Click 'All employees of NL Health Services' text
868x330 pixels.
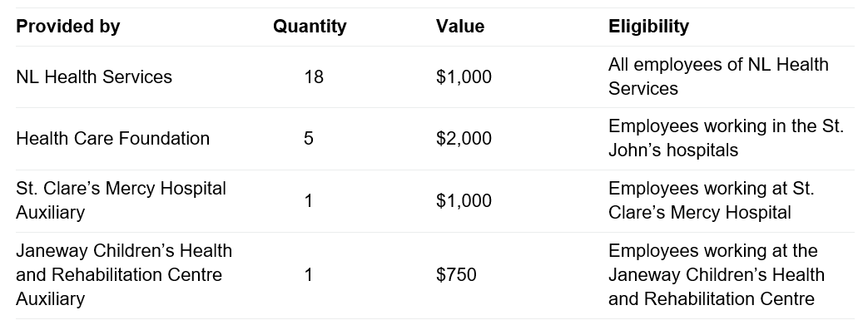(x=718, y=76)
